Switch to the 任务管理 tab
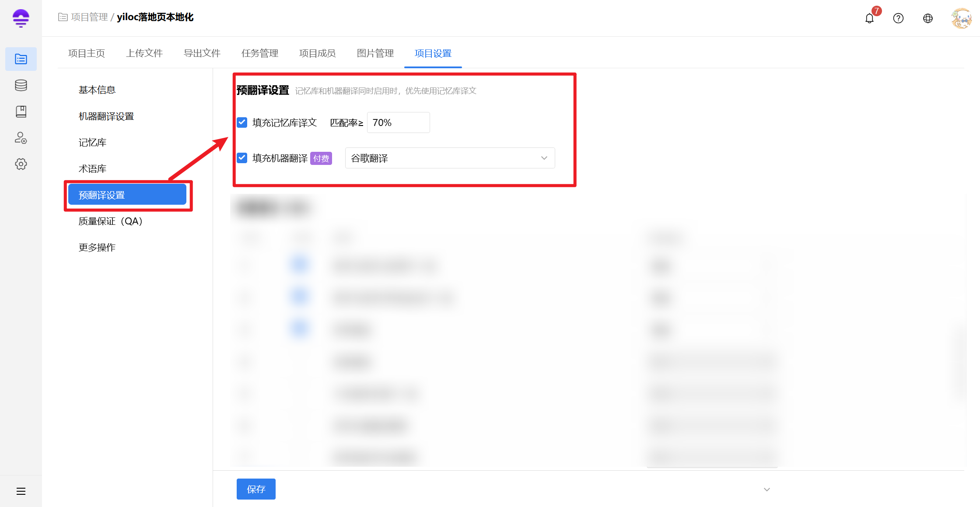 click(259, 53)
